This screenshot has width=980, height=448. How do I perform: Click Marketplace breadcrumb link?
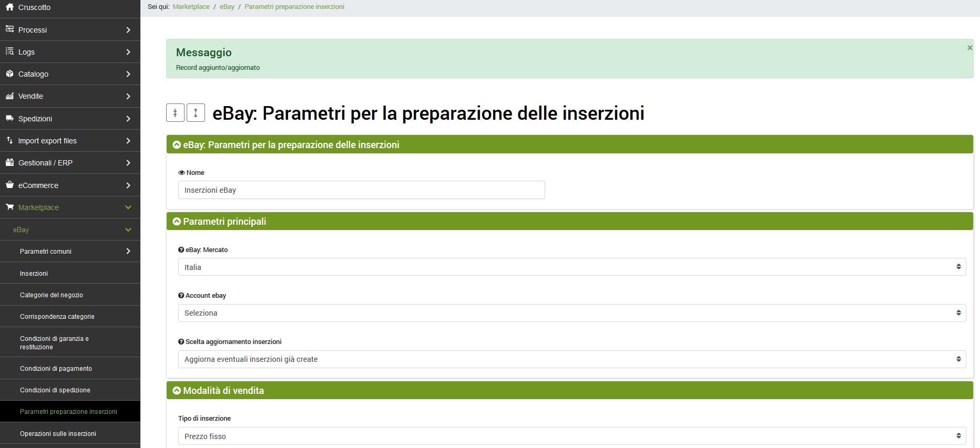pyautogui.click(x=191, y=7)
